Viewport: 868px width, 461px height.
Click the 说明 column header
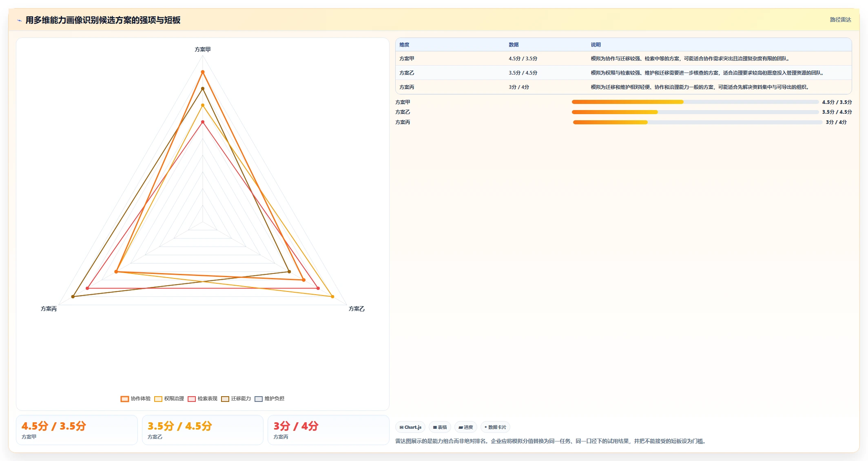596,45
